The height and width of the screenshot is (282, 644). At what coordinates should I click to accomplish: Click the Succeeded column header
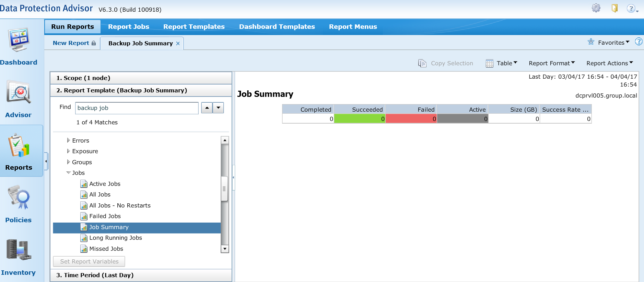[360, 110]
